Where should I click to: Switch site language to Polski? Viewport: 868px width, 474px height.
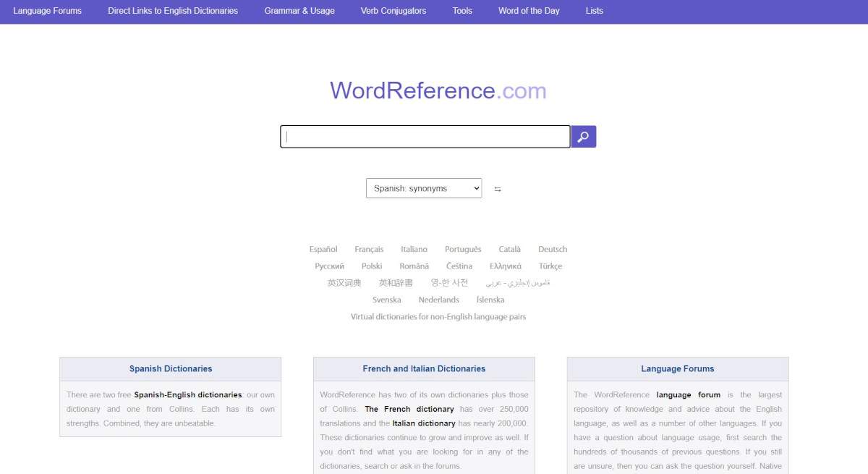tap(372, 266)
